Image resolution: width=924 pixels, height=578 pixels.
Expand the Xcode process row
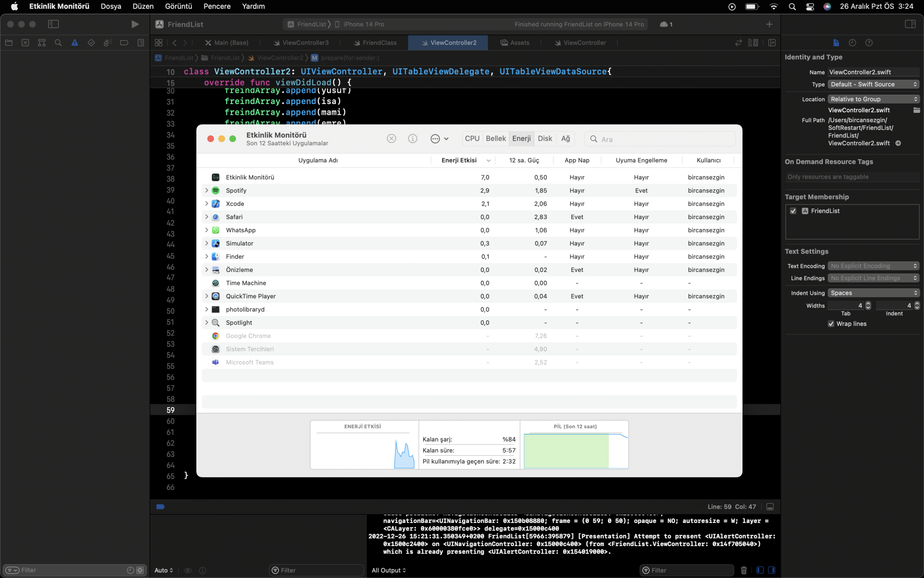coord(207,203)
